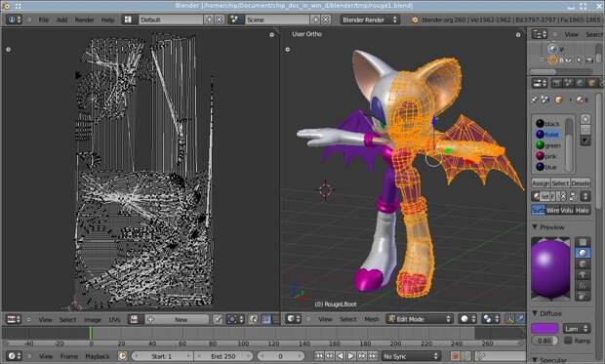Open the screen layout browse icon
605x364 pixels.
(x=128, y=20)
